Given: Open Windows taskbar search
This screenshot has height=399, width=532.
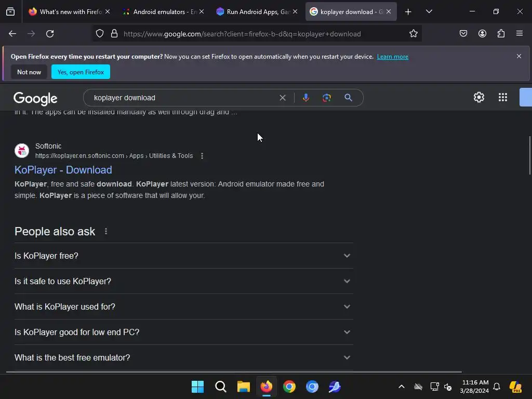Looking at the screenshot, I should click(220, 387).
